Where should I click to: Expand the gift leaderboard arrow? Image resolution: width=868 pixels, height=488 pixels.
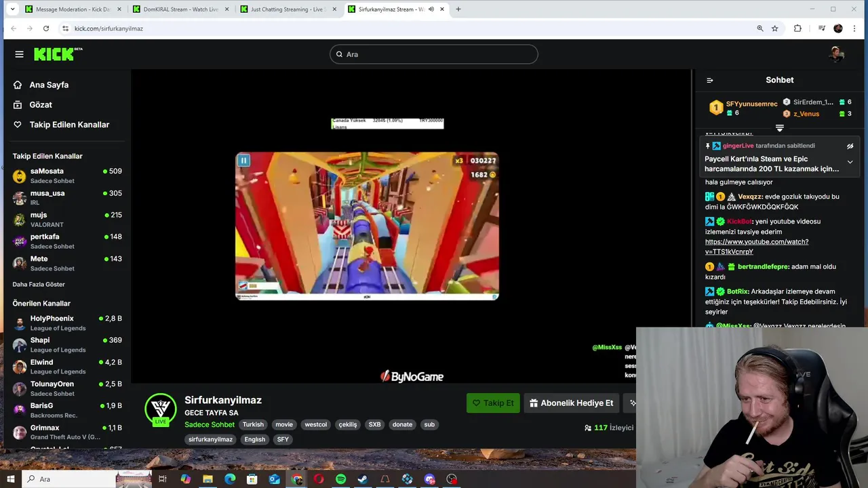tap(780, 128)
